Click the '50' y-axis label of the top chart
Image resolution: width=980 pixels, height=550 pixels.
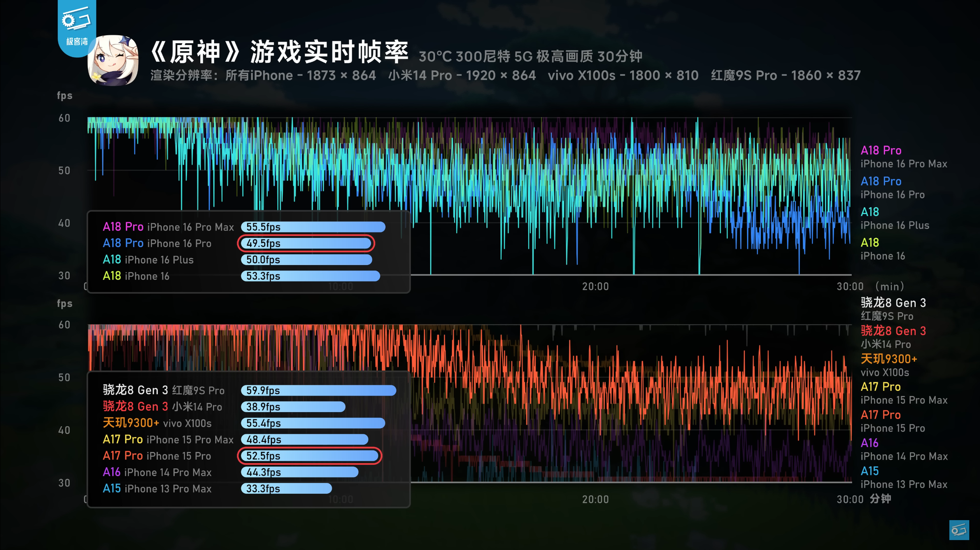[x=64, y=171]
